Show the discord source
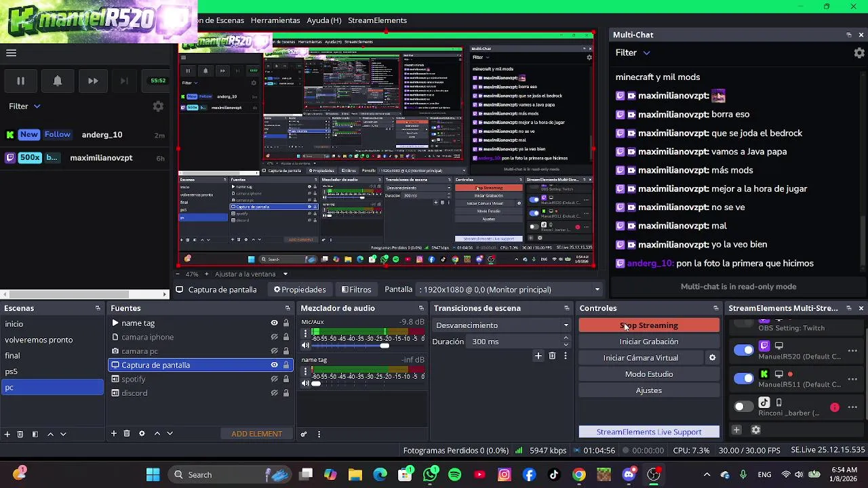 (x=274, y=393)
